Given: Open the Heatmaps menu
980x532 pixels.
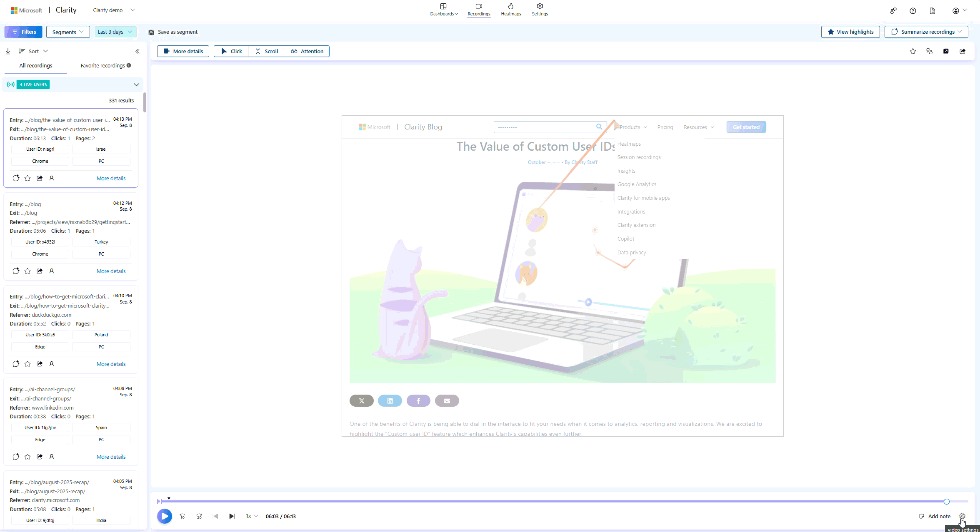Looking at the screenshot, I should pos(511,9).
